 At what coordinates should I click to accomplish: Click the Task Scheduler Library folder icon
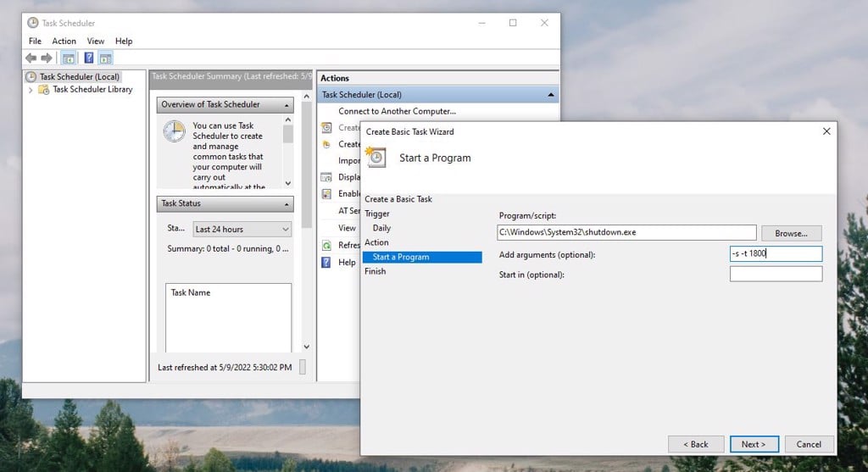[44, 90]
